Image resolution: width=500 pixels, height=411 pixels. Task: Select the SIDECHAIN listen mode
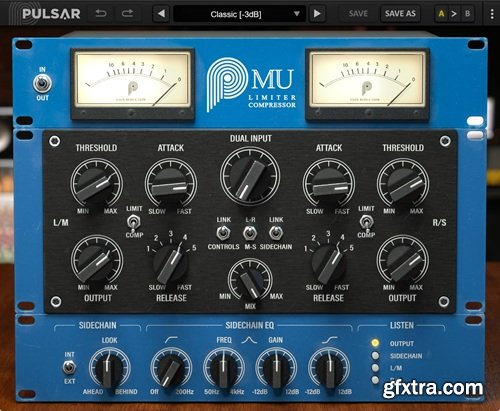(375, 356)
